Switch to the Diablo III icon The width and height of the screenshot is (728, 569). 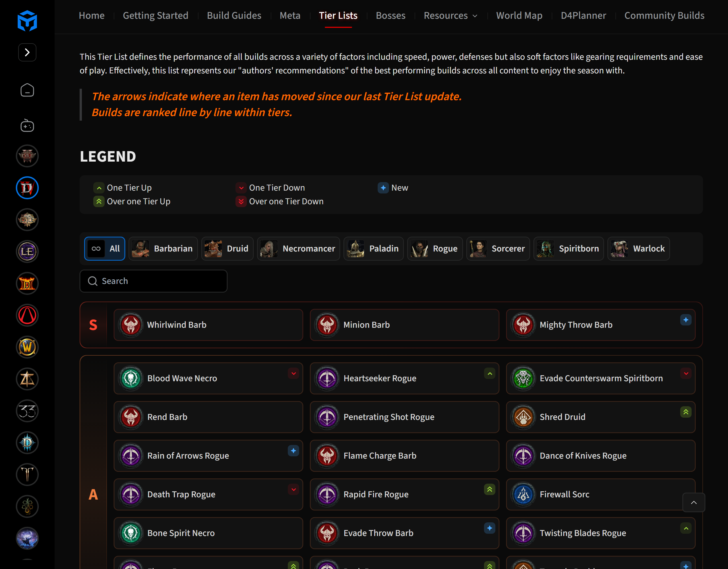(x=27, y=443)
